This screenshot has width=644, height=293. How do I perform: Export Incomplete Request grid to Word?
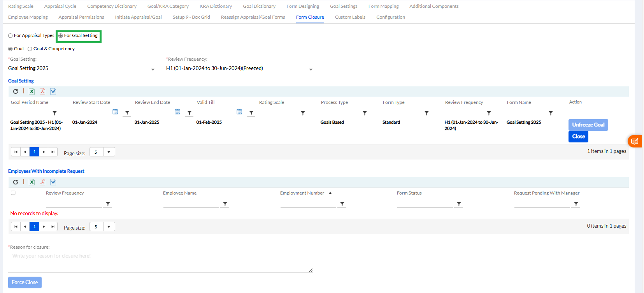(x=53, y=182)
